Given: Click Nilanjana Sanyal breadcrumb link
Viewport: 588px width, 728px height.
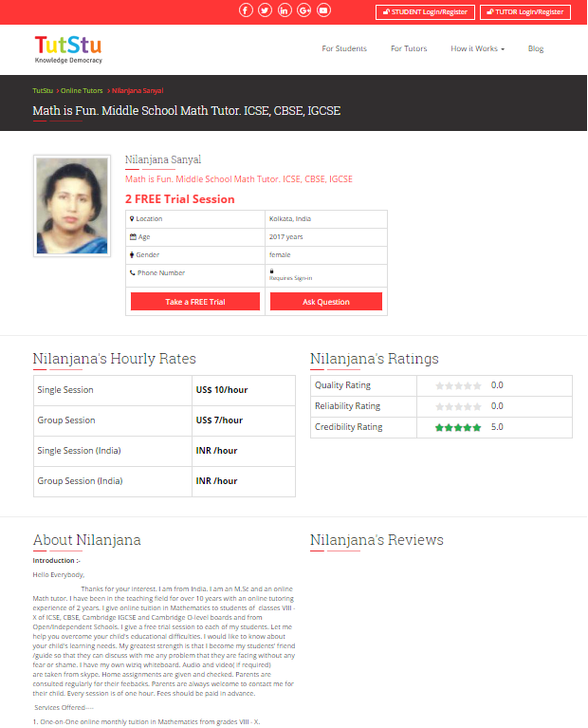Looking at the screenshot, I should pos(138,90).
